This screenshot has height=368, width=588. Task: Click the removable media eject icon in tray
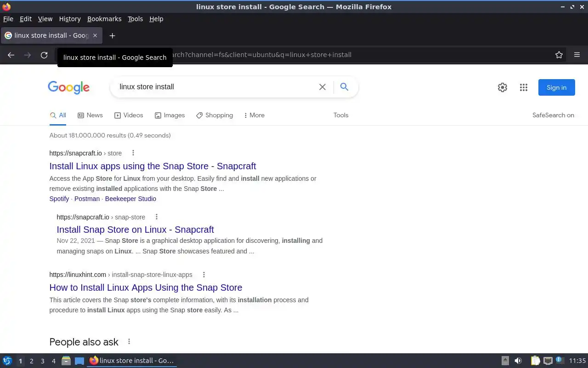(505, 361)
